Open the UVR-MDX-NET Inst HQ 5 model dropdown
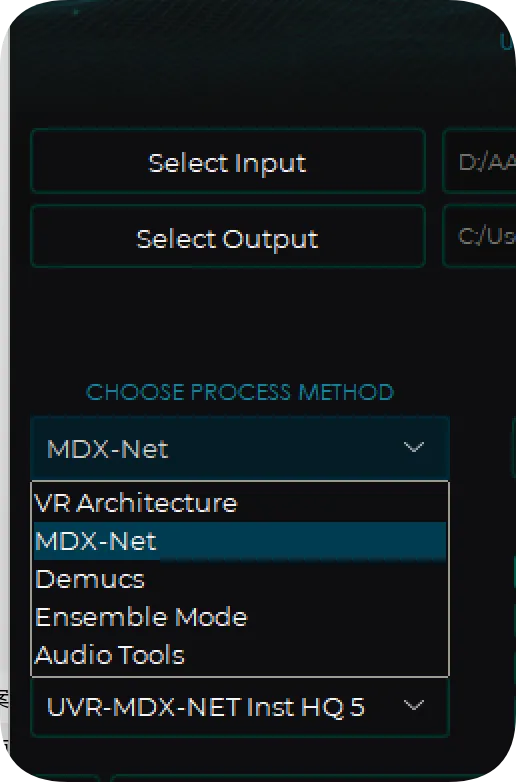This screenshot has height=782, width=516. point(240,707)
